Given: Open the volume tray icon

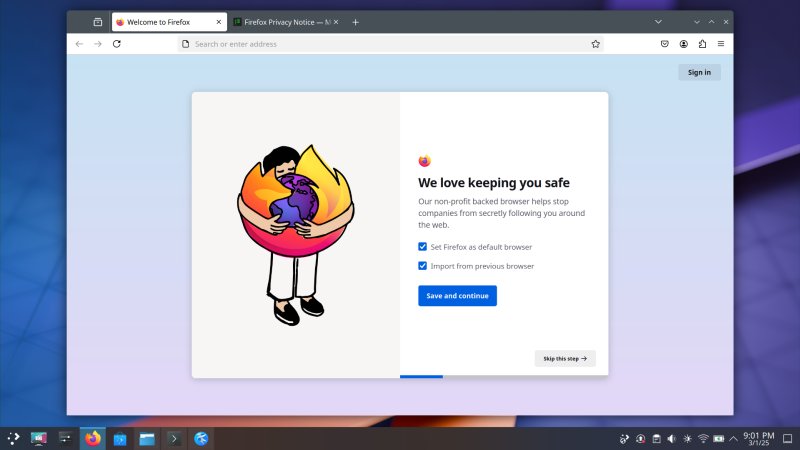Looking at the screenshot, I should [671, 439].
